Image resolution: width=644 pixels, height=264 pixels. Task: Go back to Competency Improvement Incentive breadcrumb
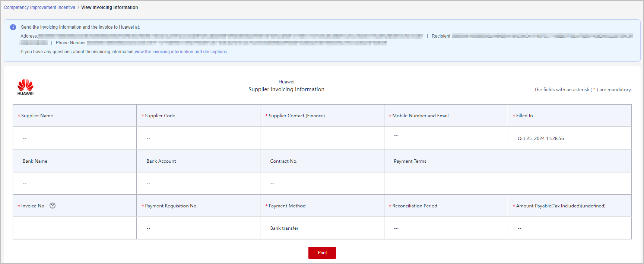click(39, 7)
